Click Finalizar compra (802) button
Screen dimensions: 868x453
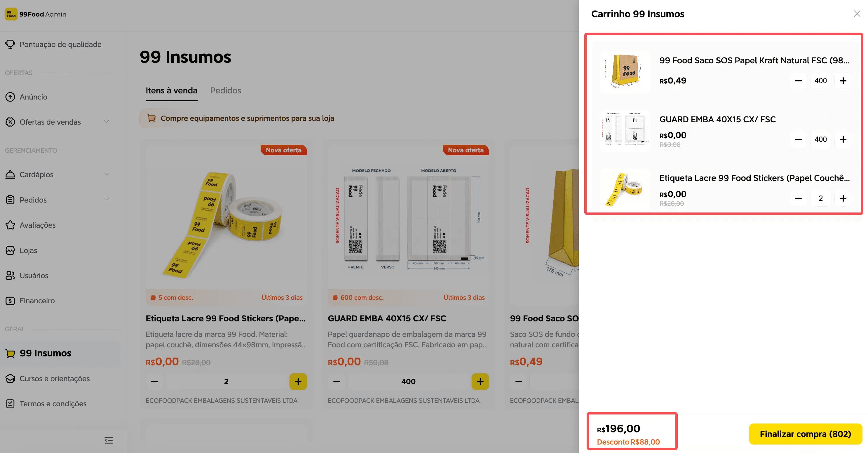tap(805, 434)
